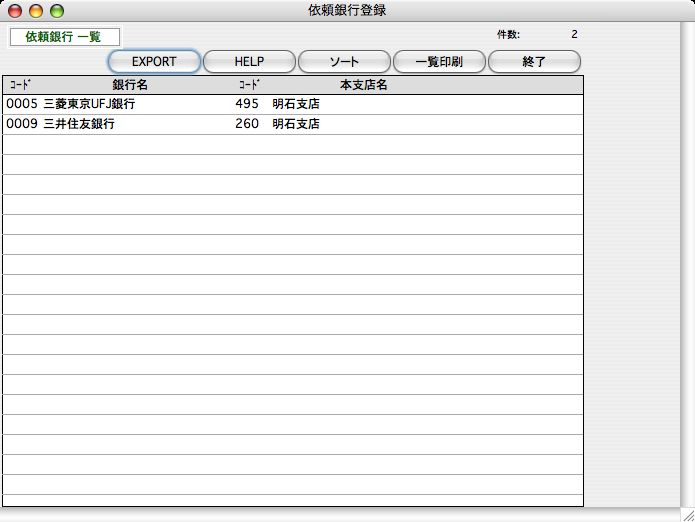Click branch code 260
The height and width of the screenshot is (522, 695).
pos(246,124)
